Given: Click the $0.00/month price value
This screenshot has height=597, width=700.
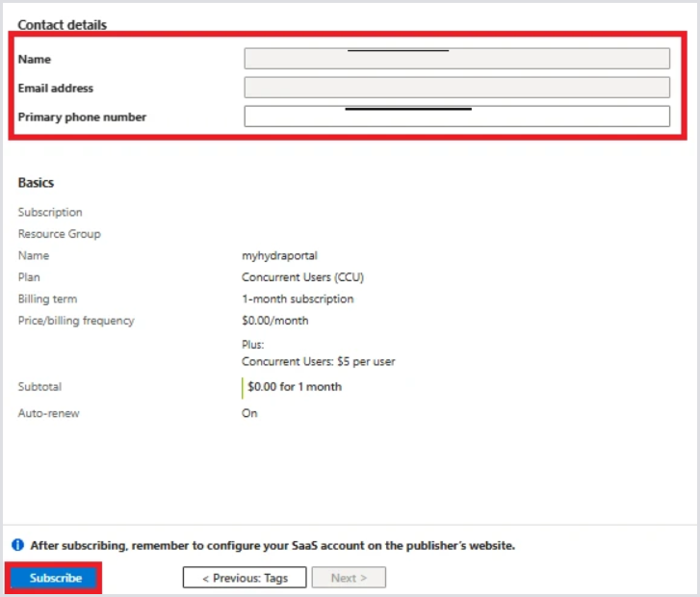Looking at the screenshot, I should [x=275, y=321].
